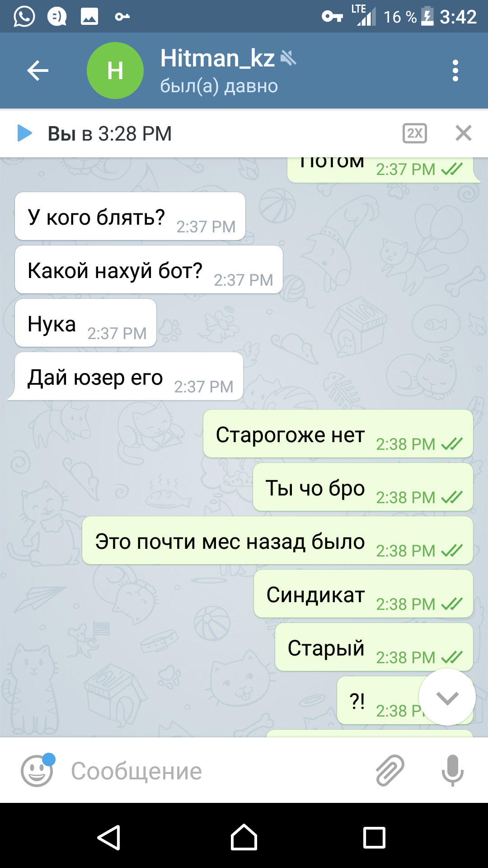This screenshot has width=488, height=868.
Task: Tap the WhatsApp notification icon in status bar
Action: tap(24, 17)
